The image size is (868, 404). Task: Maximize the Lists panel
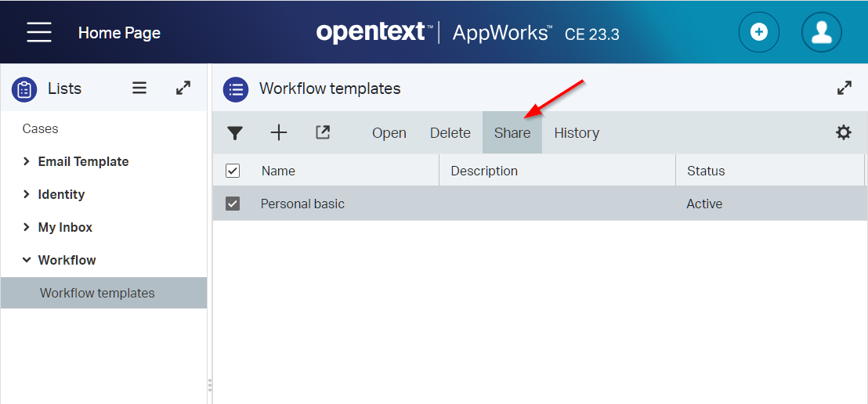[183, 88]
